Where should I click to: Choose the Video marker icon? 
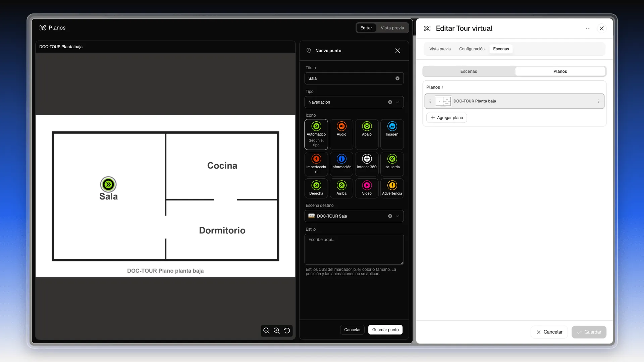[367, 188]
